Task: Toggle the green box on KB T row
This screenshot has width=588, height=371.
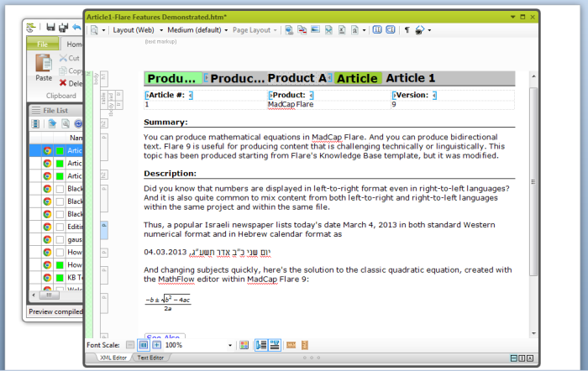Action: [x=60, y=278]
